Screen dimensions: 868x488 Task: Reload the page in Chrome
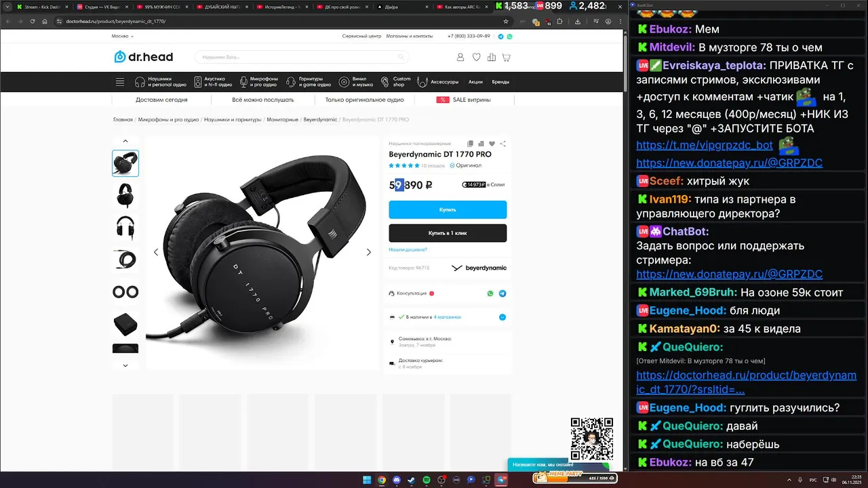tap(32, 21)
